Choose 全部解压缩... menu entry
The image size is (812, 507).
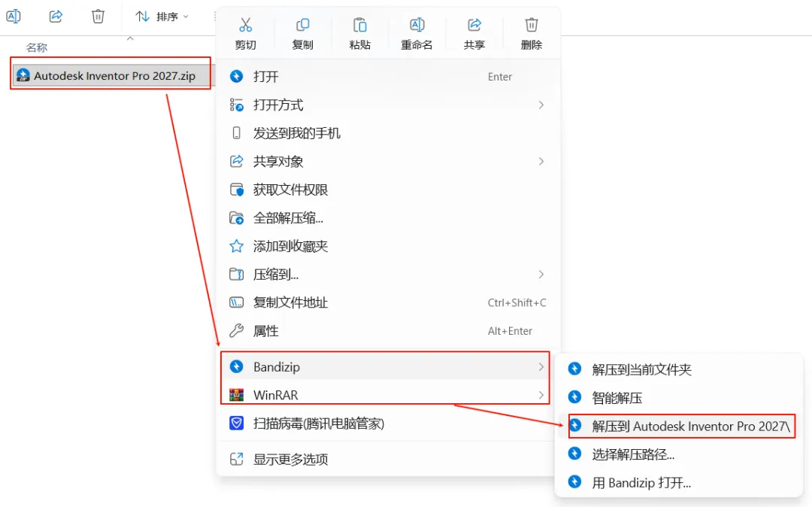pos(388,218)
